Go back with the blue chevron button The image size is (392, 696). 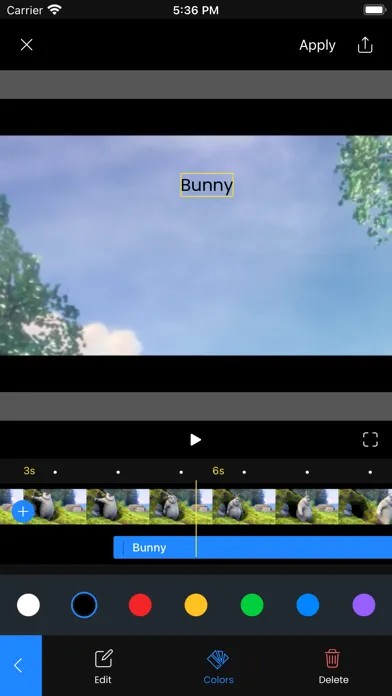tap(21, 665)
